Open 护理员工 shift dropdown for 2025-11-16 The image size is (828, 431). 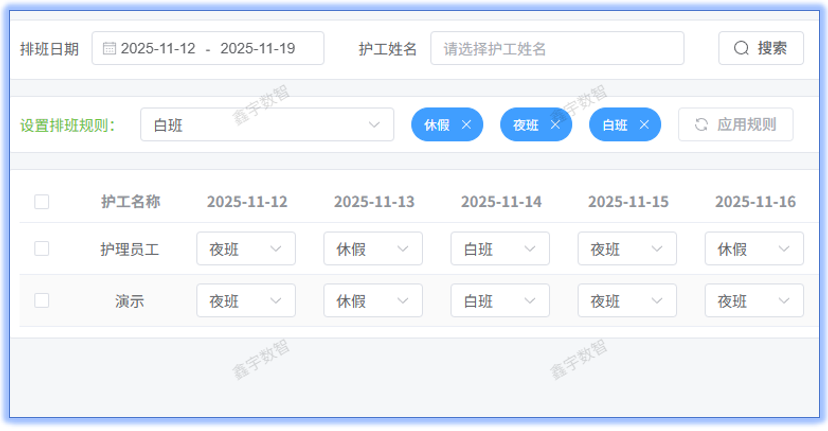[x=754, y=249]
